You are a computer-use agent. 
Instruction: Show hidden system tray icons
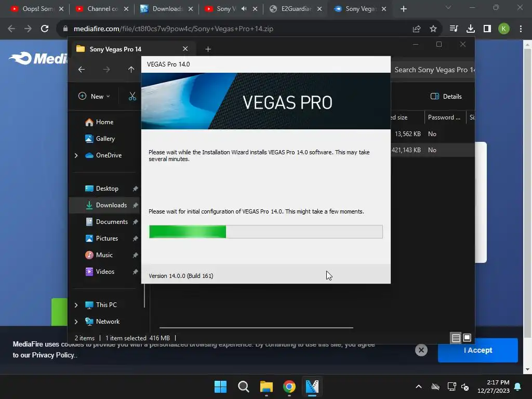point(419,387)
